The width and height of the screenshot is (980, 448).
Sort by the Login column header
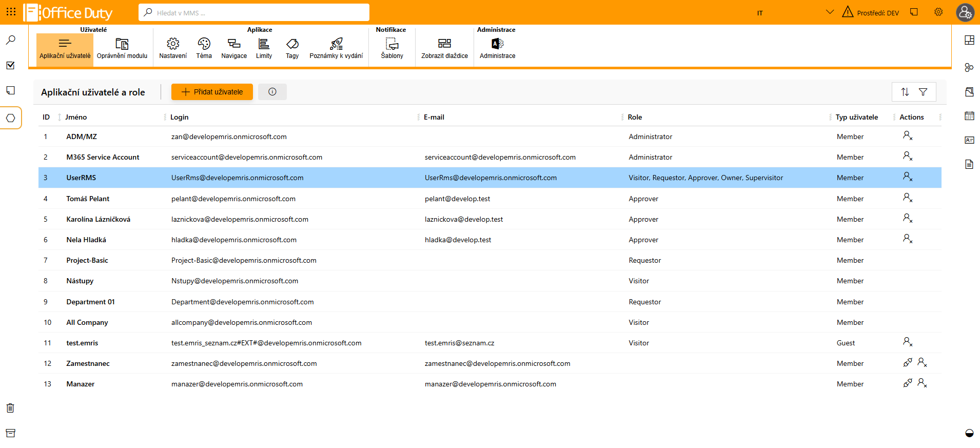pyautogui.click(x=180, y=117)
